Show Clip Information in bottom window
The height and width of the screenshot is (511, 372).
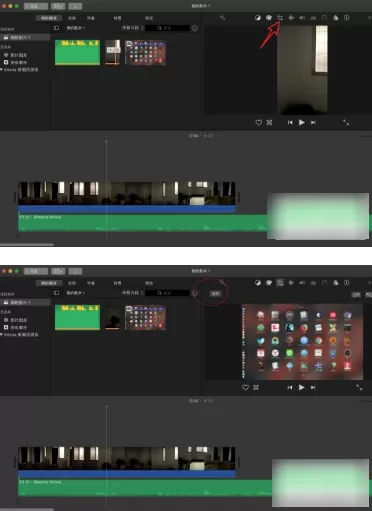click(x=347, y=283)
